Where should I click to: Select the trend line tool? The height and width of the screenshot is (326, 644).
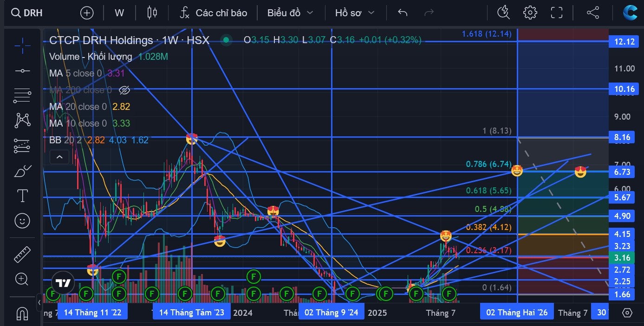coord(22,70)
